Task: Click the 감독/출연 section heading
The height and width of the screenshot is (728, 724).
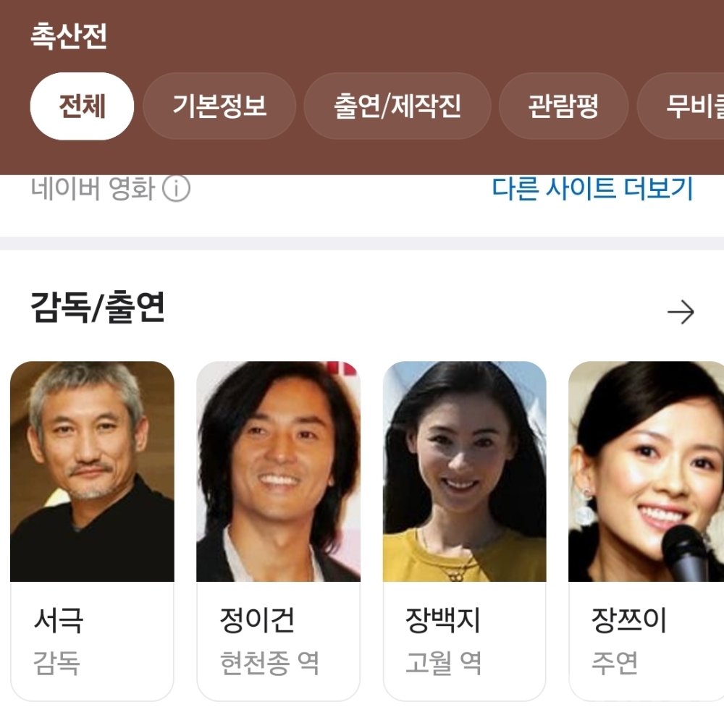Action: (98, 307)
